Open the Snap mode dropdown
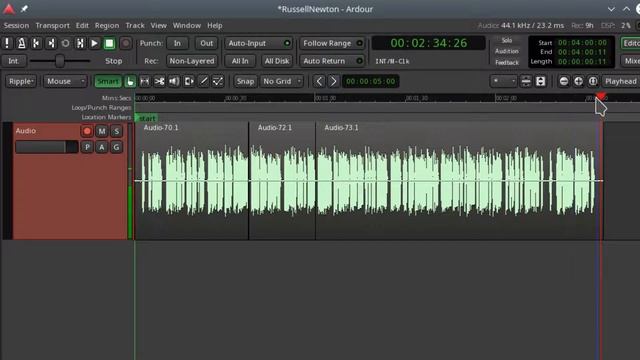 (245, 81)
